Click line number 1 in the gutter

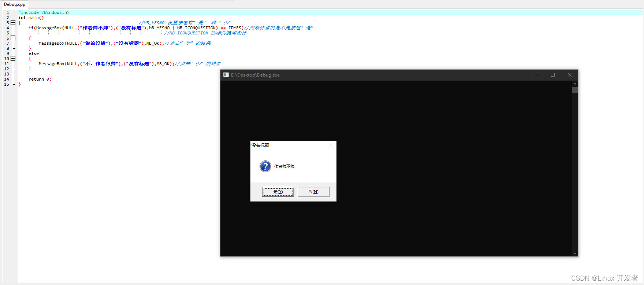tap(8, 12)
